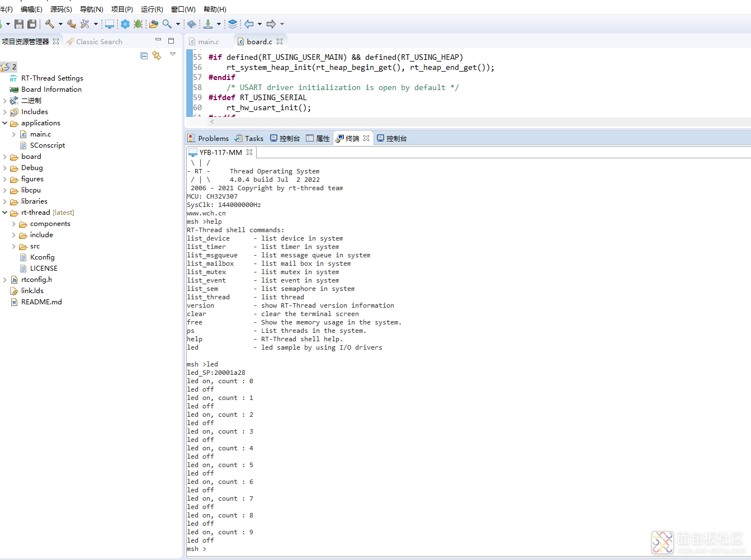Close the project explorer tab (项目资源管理器)
Screen dimensions: 751x560
pyautogui.click(x=56, y=41)
